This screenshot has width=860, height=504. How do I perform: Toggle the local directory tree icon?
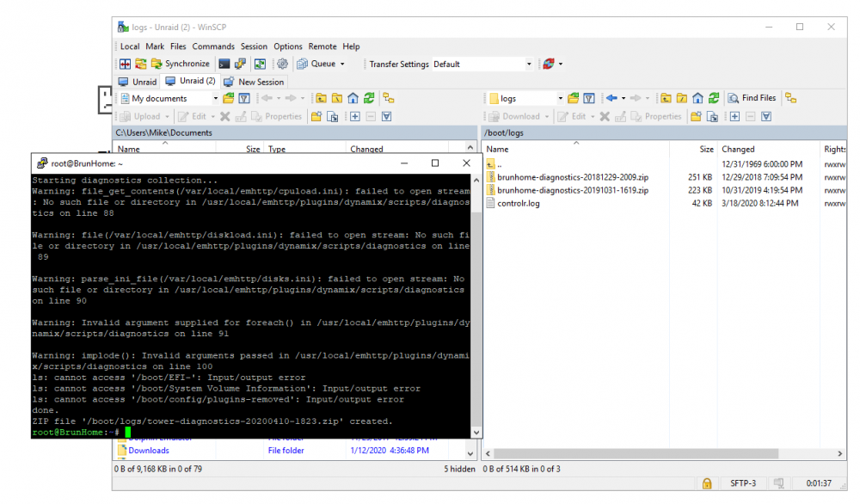pyautogui.click(x=389, y=99)
